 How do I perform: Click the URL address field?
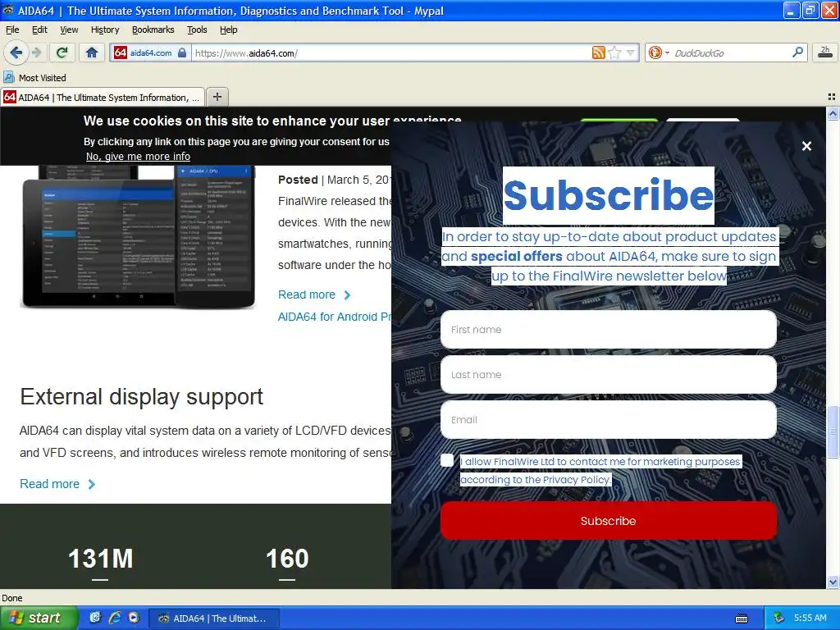[x=391, y=53]
